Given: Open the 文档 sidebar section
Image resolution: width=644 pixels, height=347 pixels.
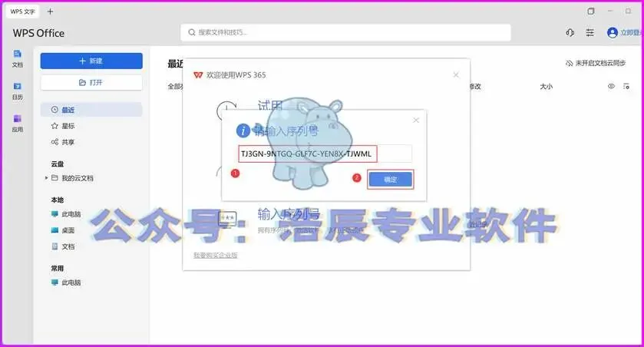Looking at the screenshot, I should [17, 58].
